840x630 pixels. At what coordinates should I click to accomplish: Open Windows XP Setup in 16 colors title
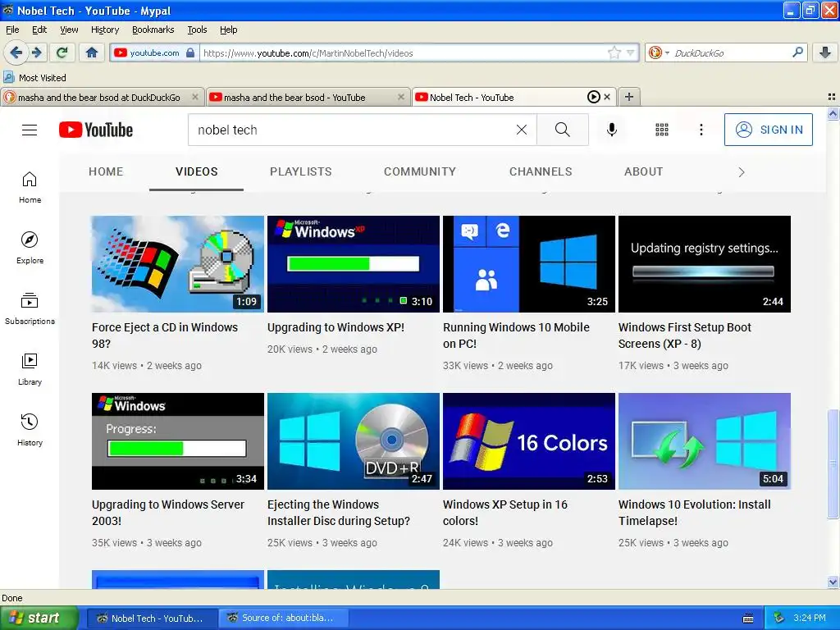point(504,513)
